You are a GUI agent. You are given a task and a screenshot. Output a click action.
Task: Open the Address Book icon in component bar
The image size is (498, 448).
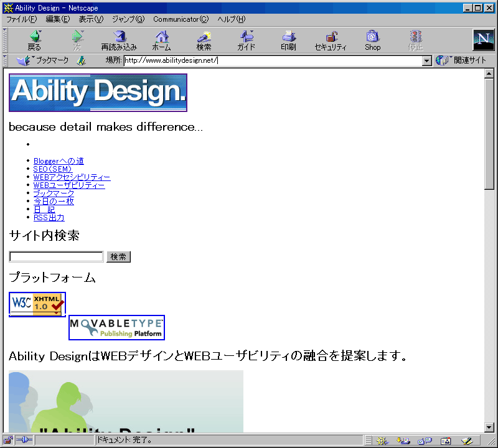pyautogui.click(x=446, y=441)
